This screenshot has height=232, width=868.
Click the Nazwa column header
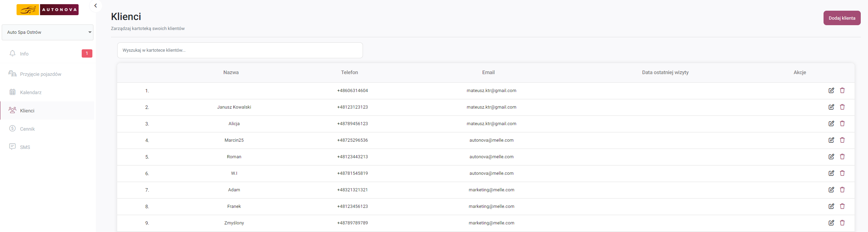pyautogui.click(x=231, y=72)
